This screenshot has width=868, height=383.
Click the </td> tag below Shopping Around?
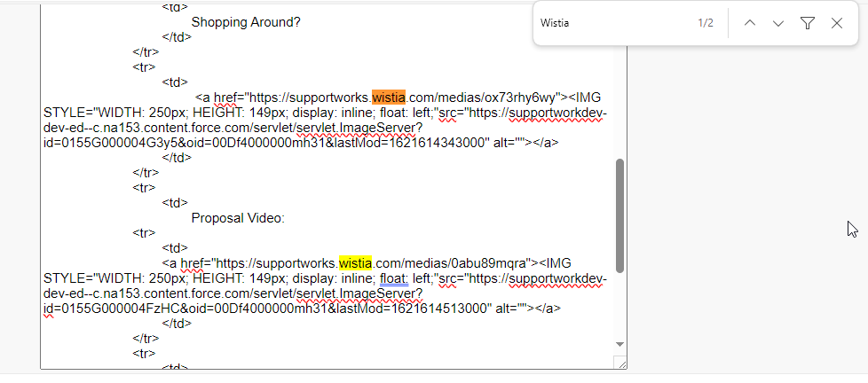tap(178, 37)
